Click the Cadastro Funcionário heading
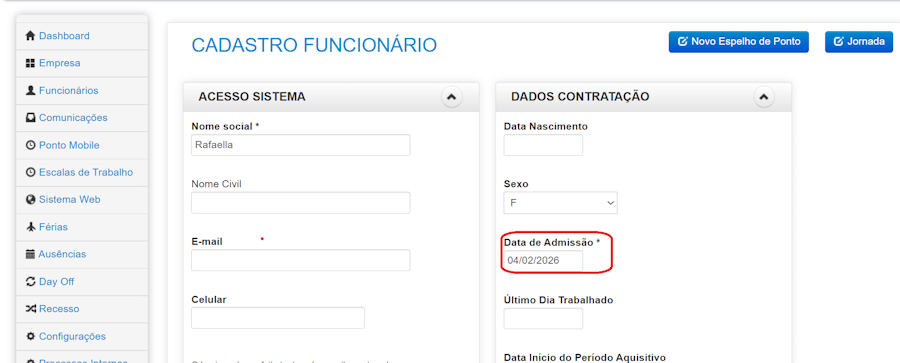 (314, 45)
